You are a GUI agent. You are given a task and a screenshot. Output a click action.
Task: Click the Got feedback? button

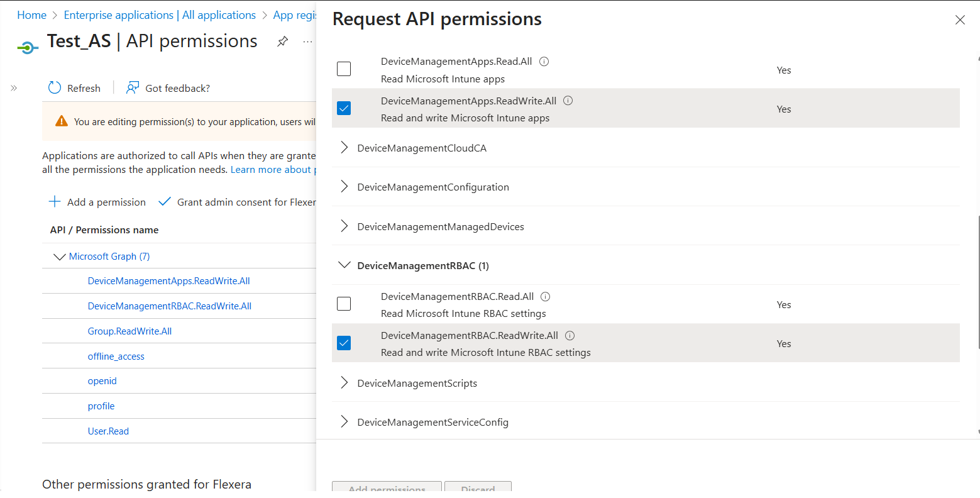[168, 88]
